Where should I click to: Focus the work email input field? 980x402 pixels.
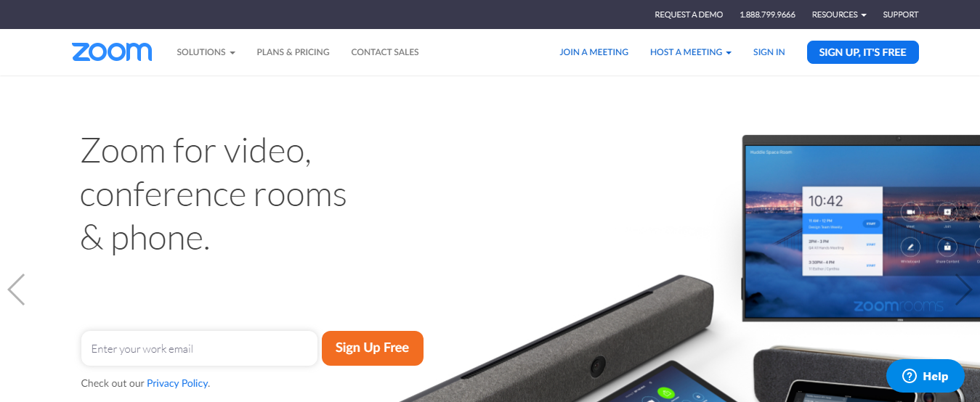click(199, 348)
